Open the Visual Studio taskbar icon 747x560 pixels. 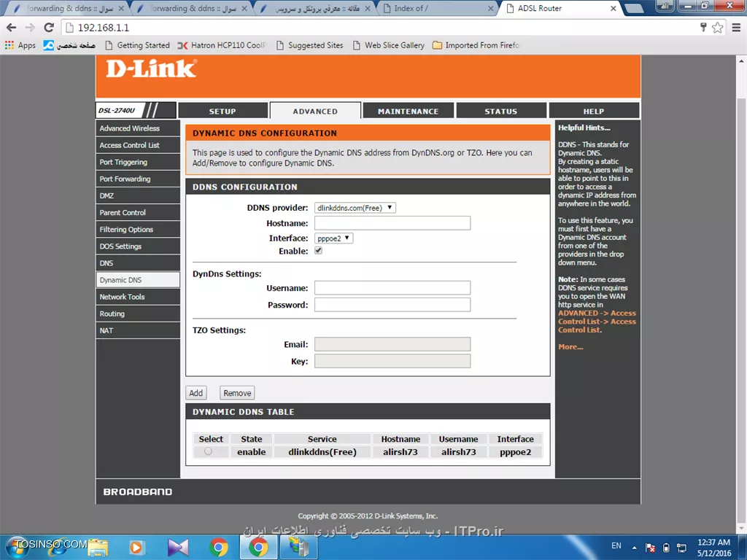click(178, 548)
